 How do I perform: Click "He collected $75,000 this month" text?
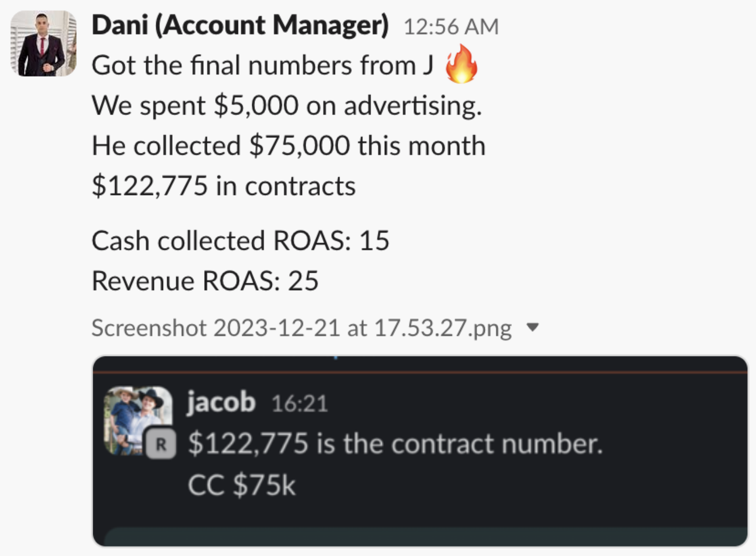[288, 146]
